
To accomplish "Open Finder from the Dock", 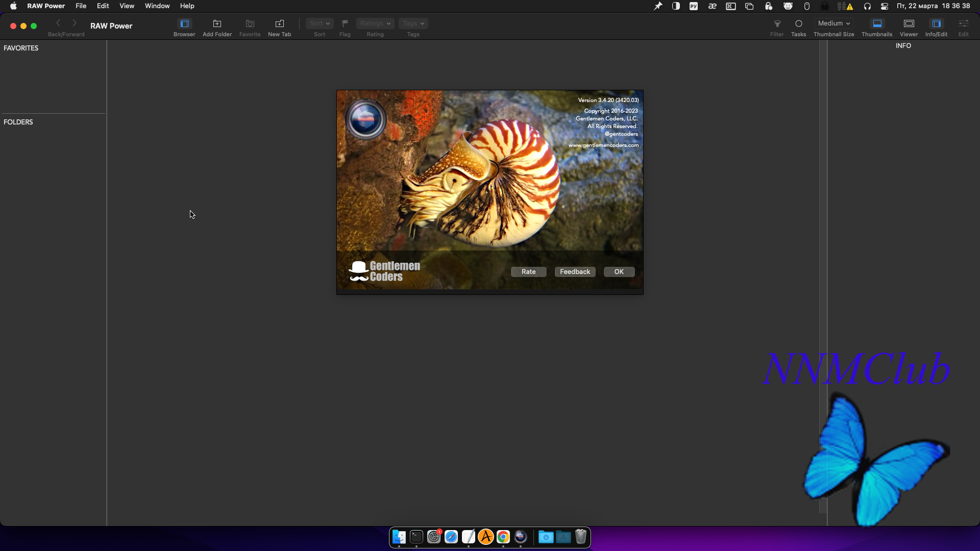I will (399, 537).
